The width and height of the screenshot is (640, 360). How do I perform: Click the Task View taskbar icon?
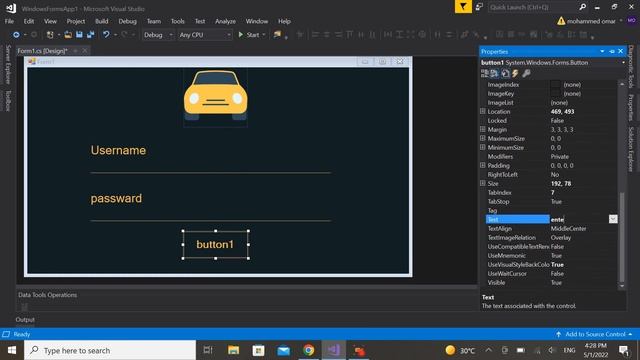(208, 350)
